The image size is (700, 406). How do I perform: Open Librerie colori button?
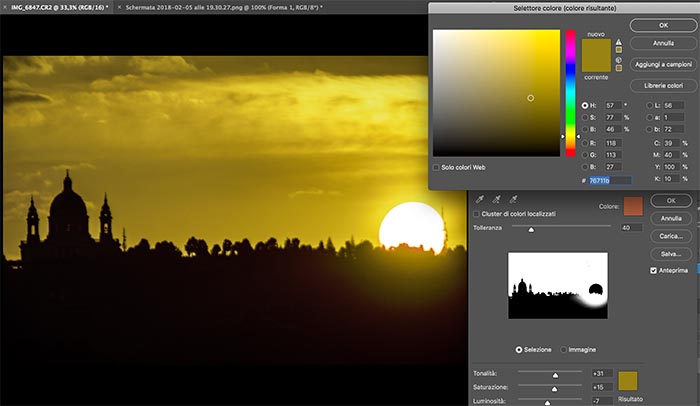(663, 85)
